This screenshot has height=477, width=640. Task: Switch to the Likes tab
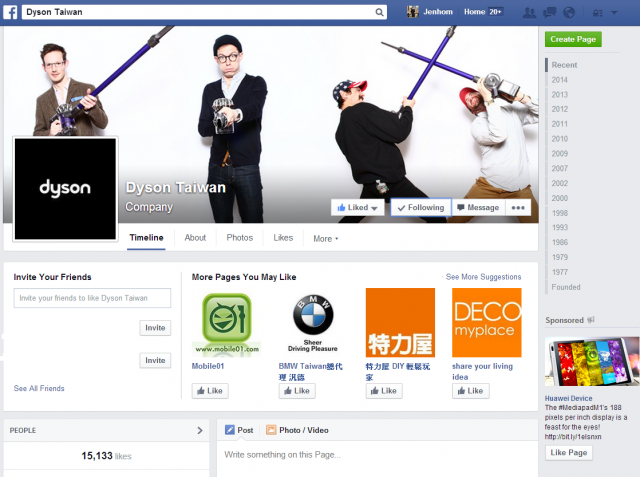pos(283,238)
